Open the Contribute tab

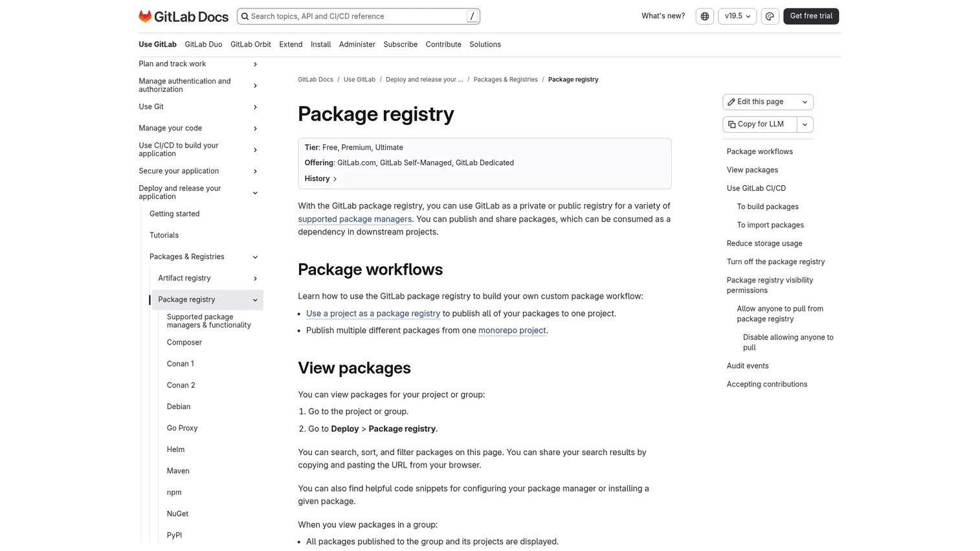(x=443, y=45)
